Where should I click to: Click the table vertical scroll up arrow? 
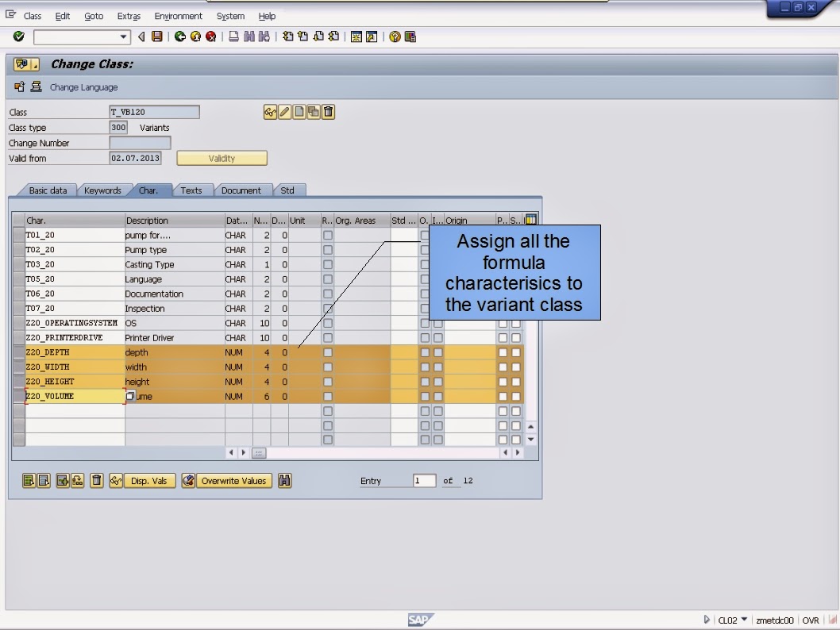click(x=531, y=427)
